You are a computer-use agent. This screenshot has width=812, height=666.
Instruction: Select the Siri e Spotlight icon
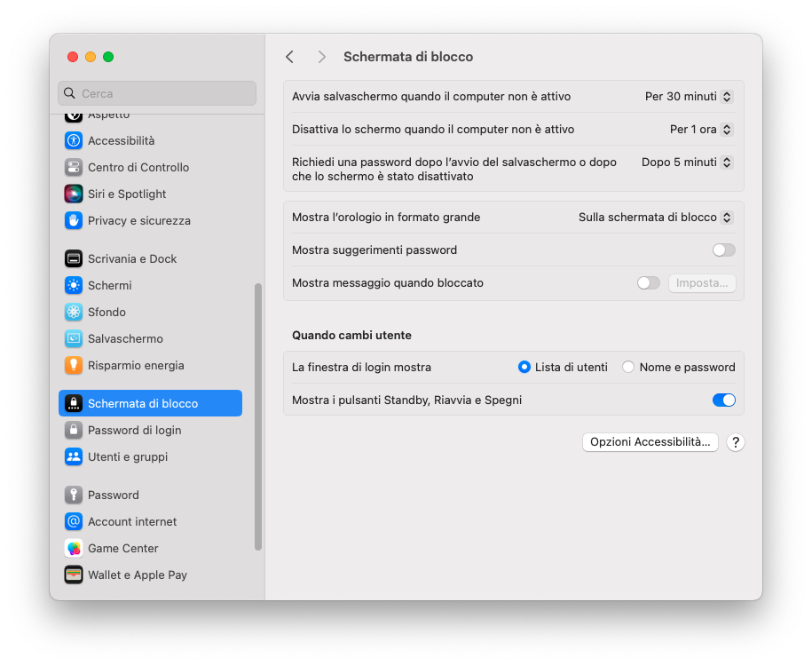(x=74, y=194)
